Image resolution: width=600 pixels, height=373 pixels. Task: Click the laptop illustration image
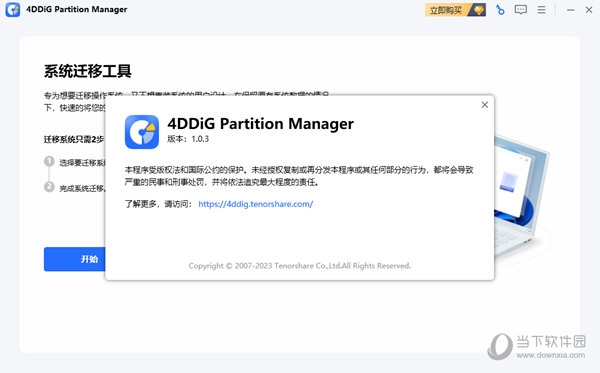click(x=522, y=197)
